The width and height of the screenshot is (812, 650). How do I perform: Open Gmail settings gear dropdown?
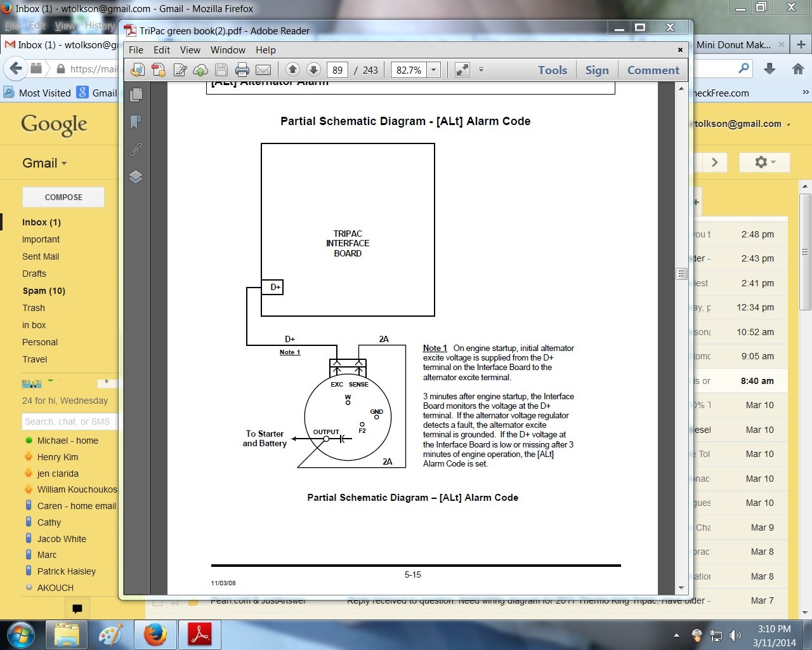tap(764, 162)
